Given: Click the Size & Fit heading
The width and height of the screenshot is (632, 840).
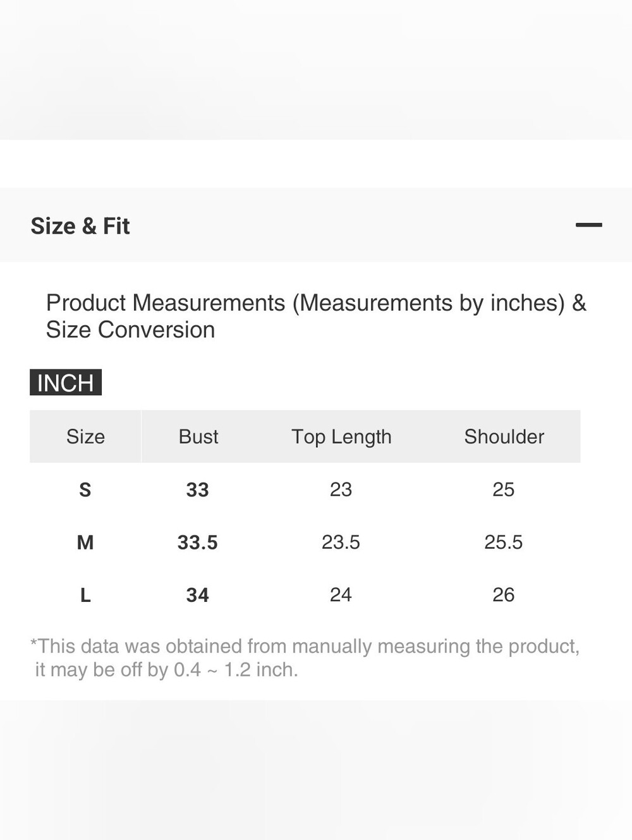Looking at the screenshot, I should point(80,226).
